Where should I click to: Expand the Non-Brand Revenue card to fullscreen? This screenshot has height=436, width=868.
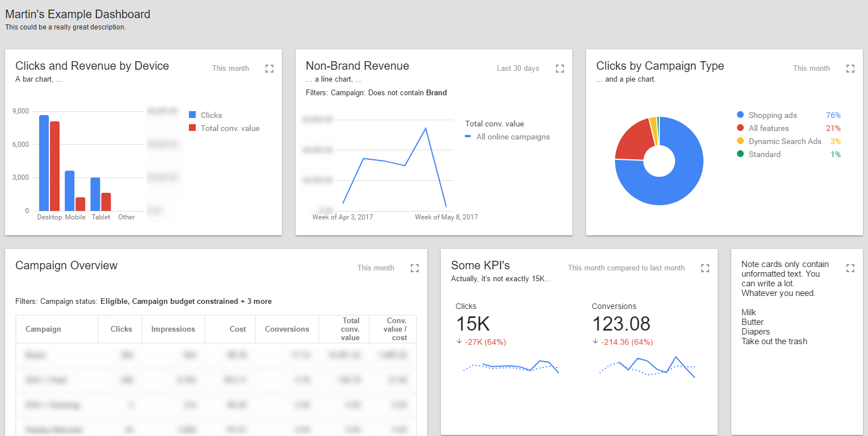(x=560, y=69)
